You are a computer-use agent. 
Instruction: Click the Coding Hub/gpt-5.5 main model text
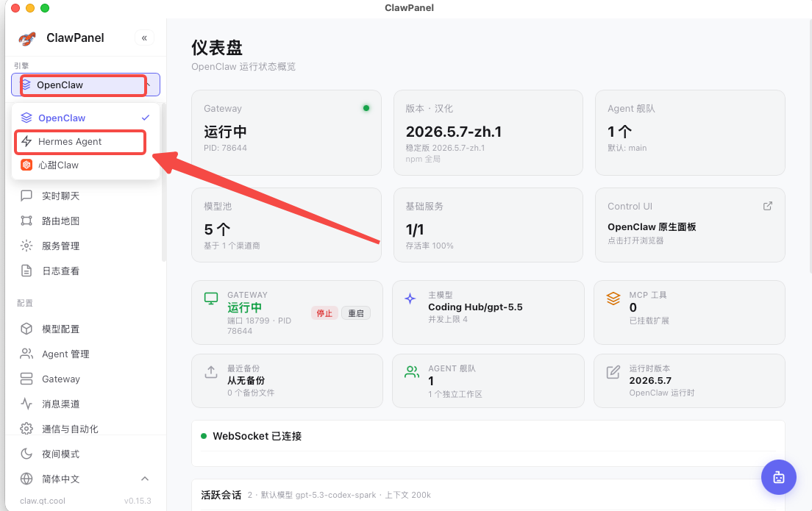coord(475,307)
